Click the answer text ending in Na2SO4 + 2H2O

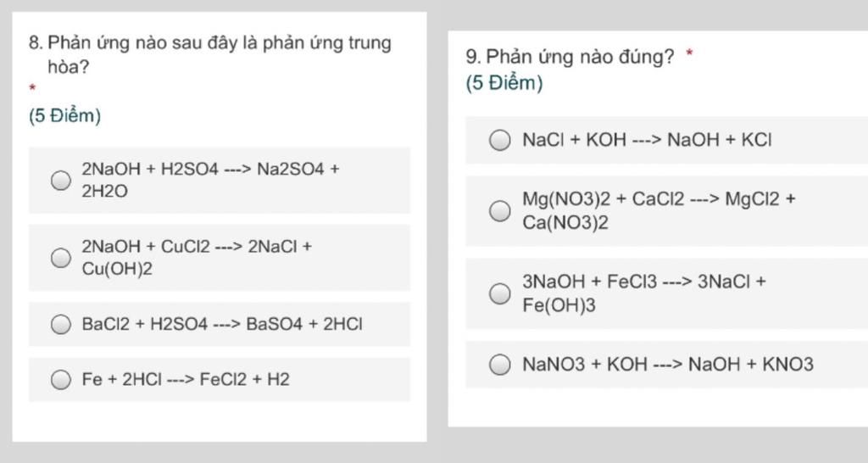pyautogui.click(x=210, y=180)
